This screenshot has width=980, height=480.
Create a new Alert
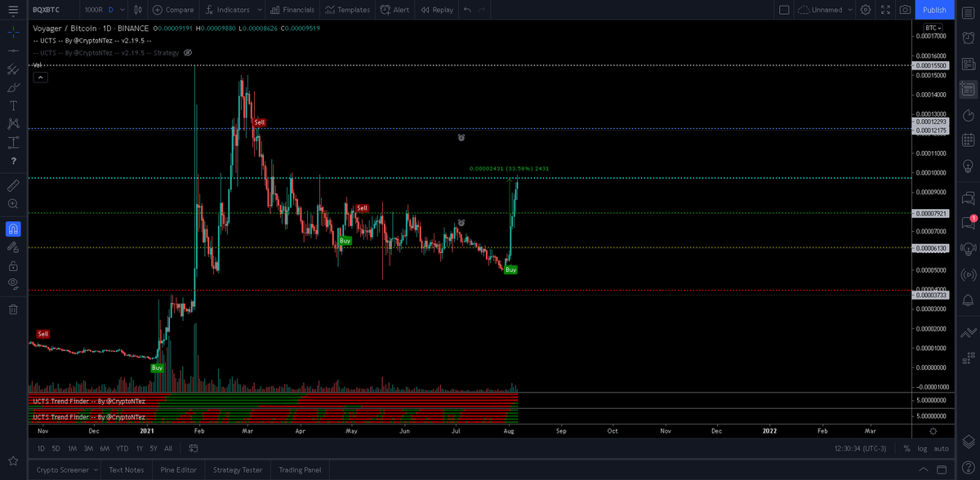click(395, 10)
